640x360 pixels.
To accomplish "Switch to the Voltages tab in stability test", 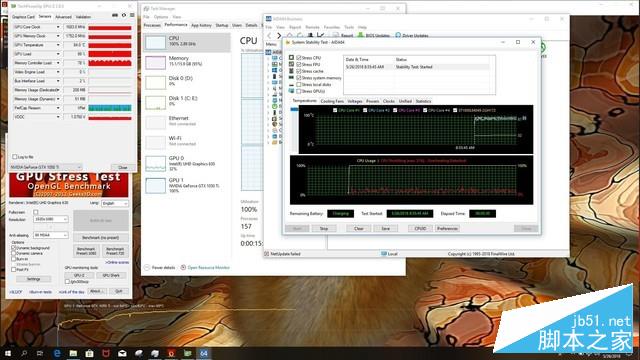I will tap(355, 101).
